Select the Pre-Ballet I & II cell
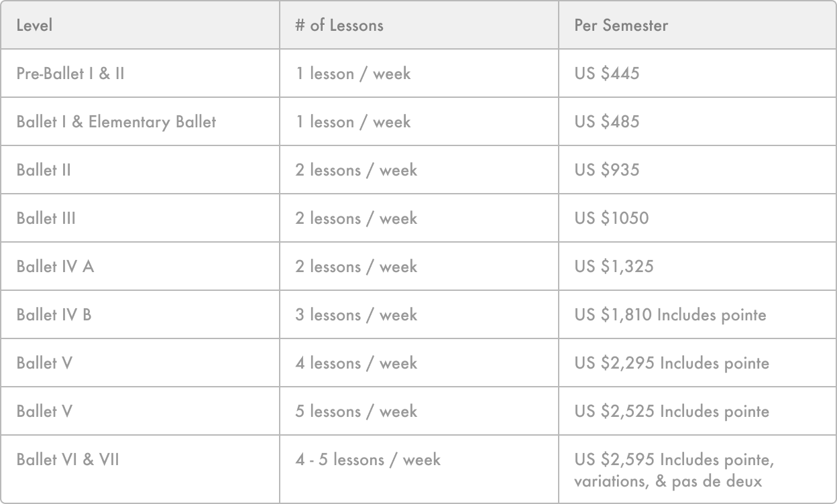 (x=70, y=74)
